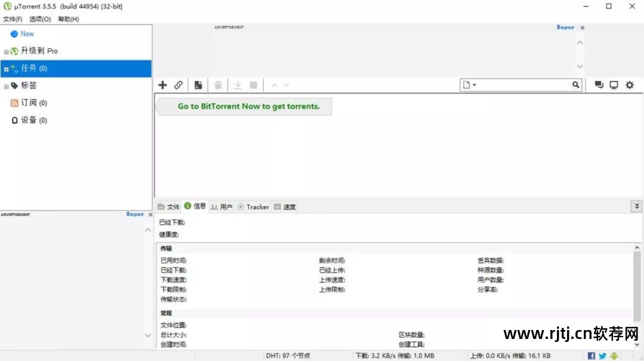The width and height of the screenshot is (644, 361).
Task: Select 升级到 Pro in sidebar
Action: point(37,51)
